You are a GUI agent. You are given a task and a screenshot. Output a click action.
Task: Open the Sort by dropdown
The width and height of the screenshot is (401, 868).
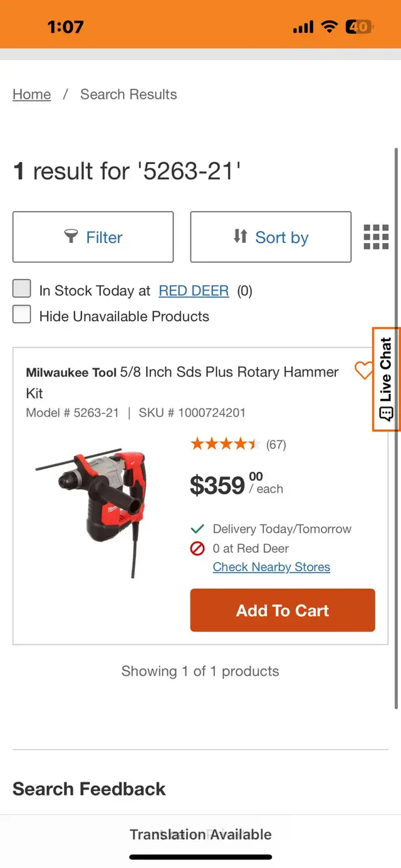(x=271, y=237)
